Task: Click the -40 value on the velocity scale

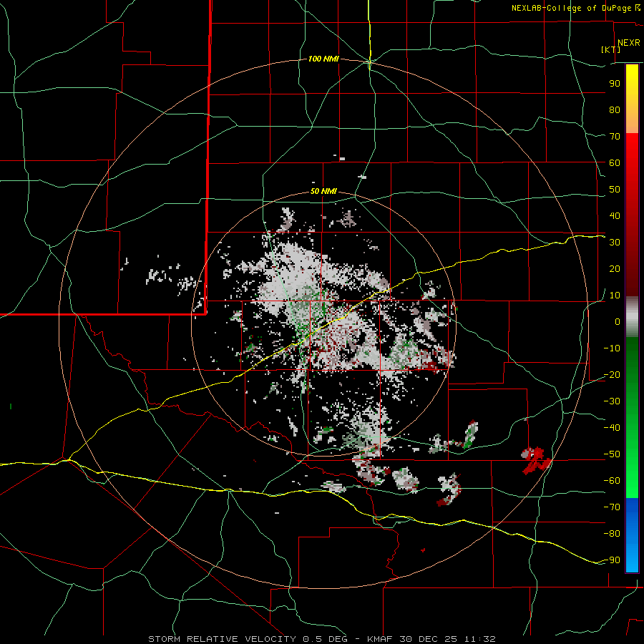Action: (612, 428)
